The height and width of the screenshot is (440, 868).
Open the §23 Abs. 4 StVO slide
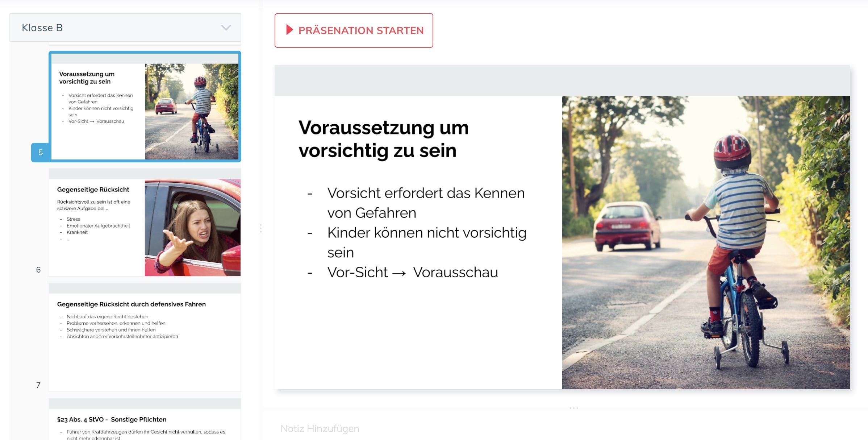[x=145, y=419]
